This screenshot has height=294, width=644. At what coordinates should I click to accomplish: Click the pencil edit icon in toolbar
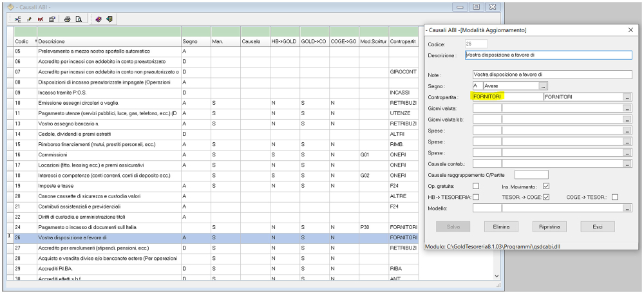tap(29, 19)
